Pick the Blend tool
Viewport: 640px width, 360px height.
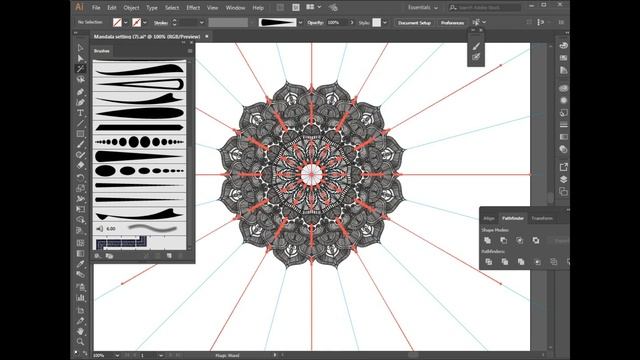coord(80,275)
